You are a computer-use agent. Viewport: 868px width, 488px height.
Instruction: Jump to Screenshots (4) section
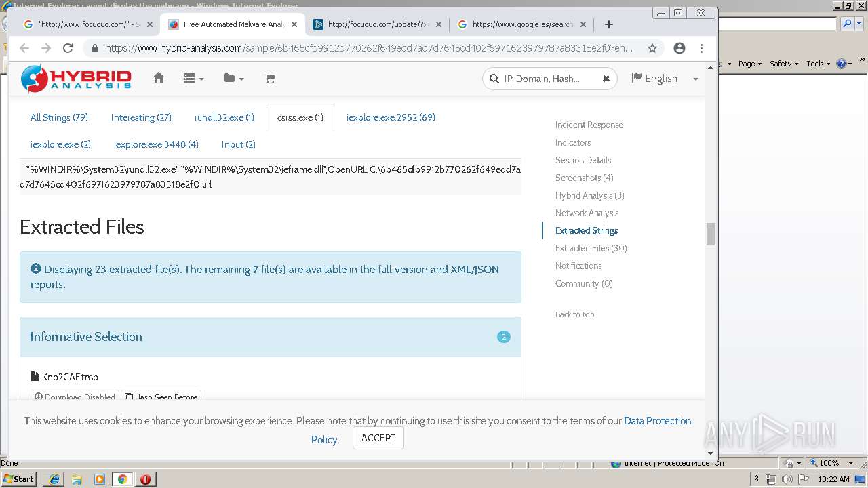pyautogui.click(x=585, y=178)
